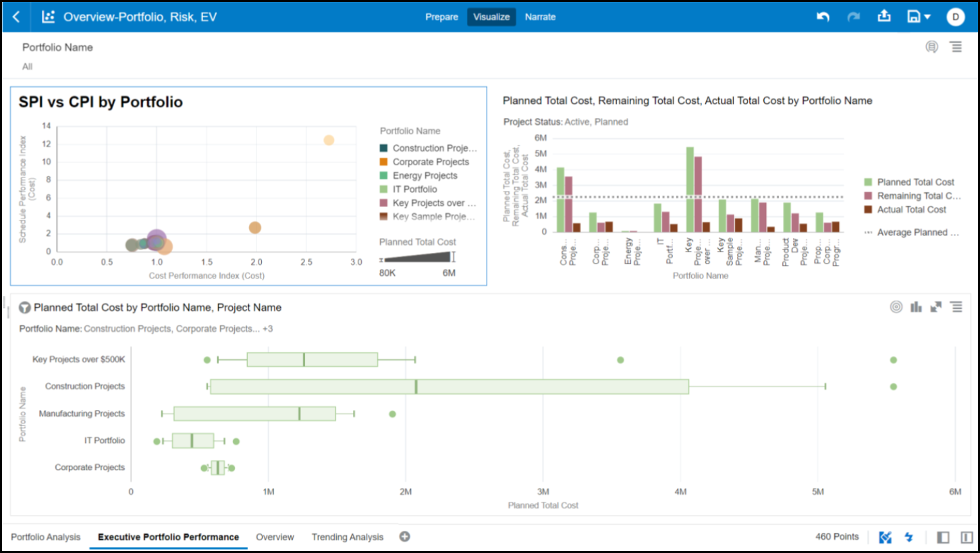The height and width of the screenshot is (553, 980).
Task: Click the top-right outlier bubble in scatter
Action: [329, 140]
